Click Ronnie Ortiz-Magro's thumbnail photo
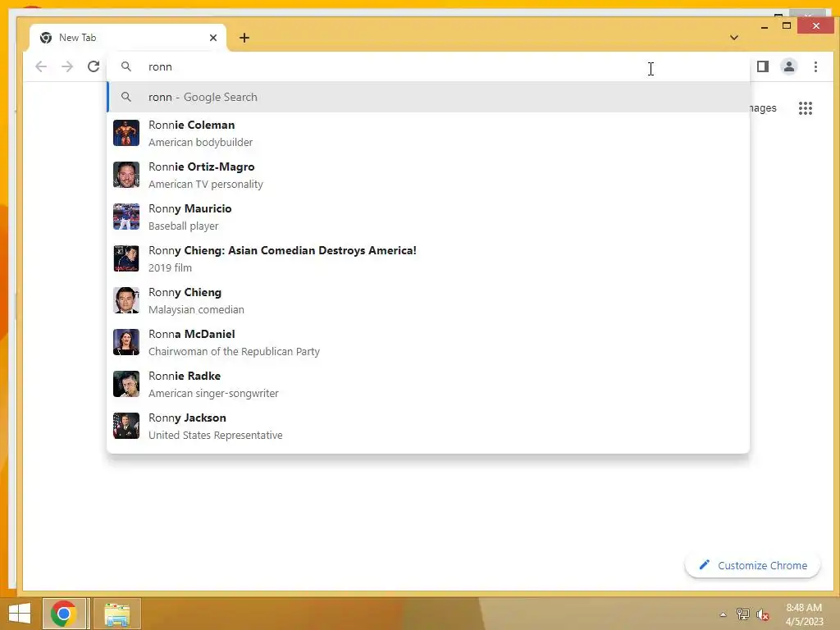Screen dimensions: 840x630 pyautogui.click(x=126, y=175)
